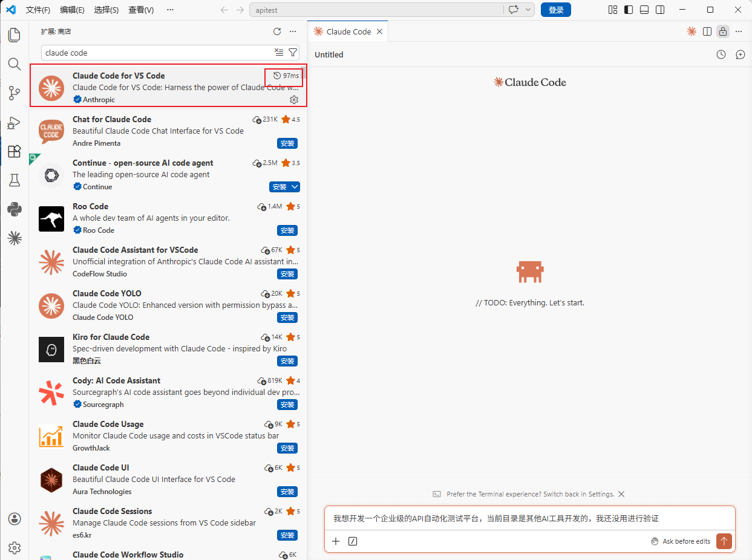The height and width of the screenshot is (560, 752).
Task: Split the editor to the right
Action: 707,31
